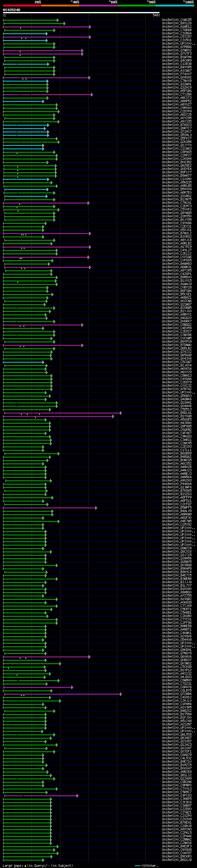The image size is (197, 868).
Task: Select hit UniRef100_P44644
Action: (x=177, y=484)
